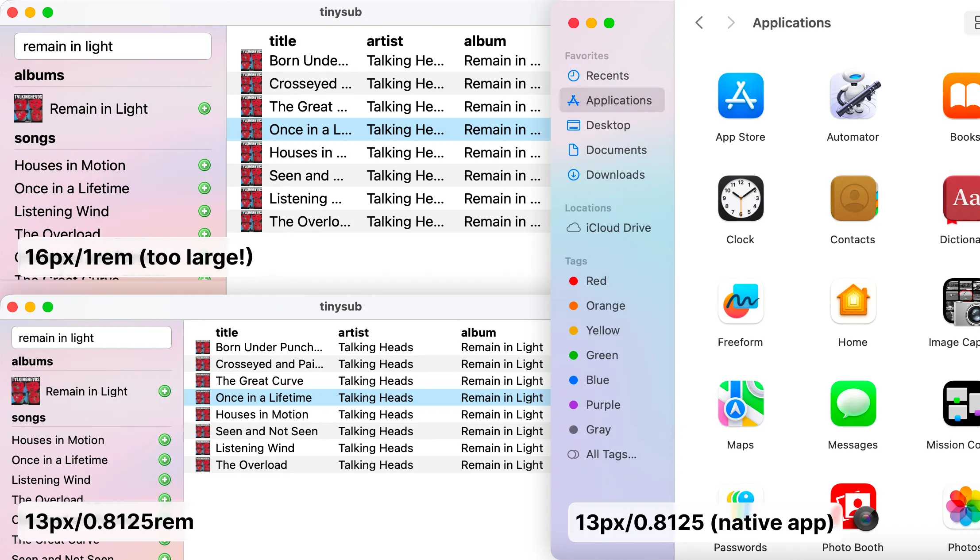The width and height of the screenshot is (980, 560).
Task: Open the Mission Control app icon
Action: pos(961,403)
